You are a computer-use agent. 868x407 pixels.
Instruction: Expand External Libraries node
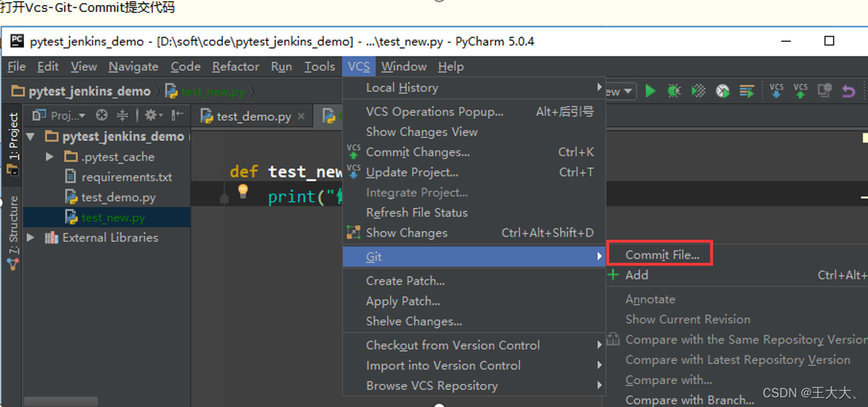[30, 238]
